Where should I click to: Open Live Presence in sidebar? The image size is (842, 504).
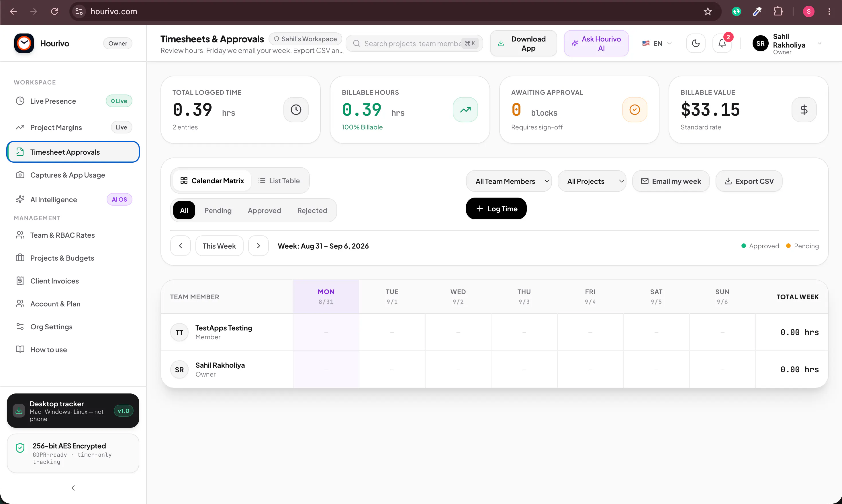[x=73, y=101]
